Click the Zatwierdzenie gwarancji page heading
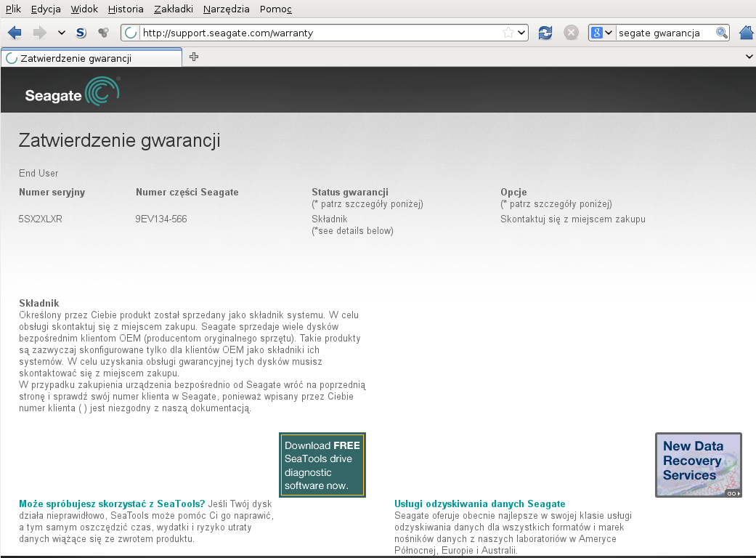This screenshot has height=558, width=756. pos(120,140)
